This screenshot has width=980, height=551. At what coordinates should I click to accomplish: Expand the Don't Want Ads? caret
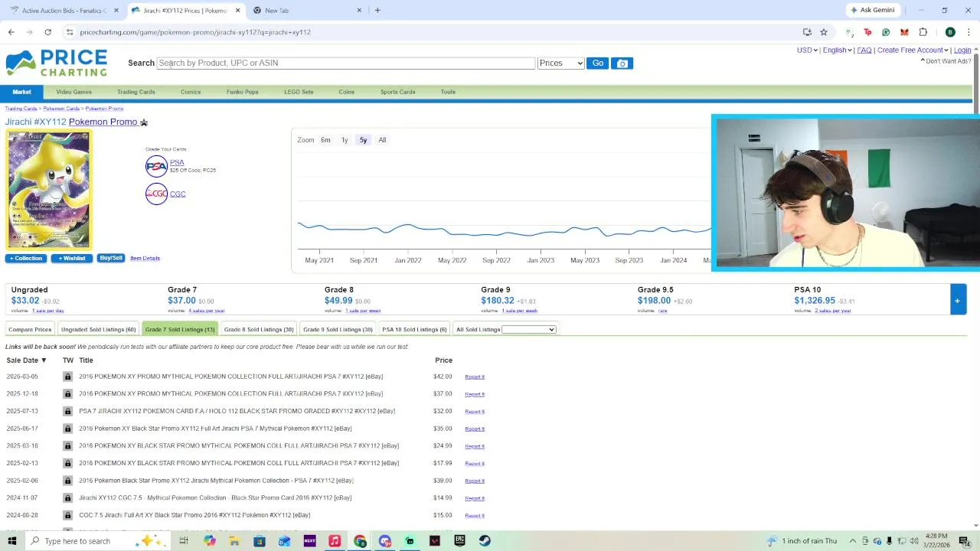coord(923,60)
